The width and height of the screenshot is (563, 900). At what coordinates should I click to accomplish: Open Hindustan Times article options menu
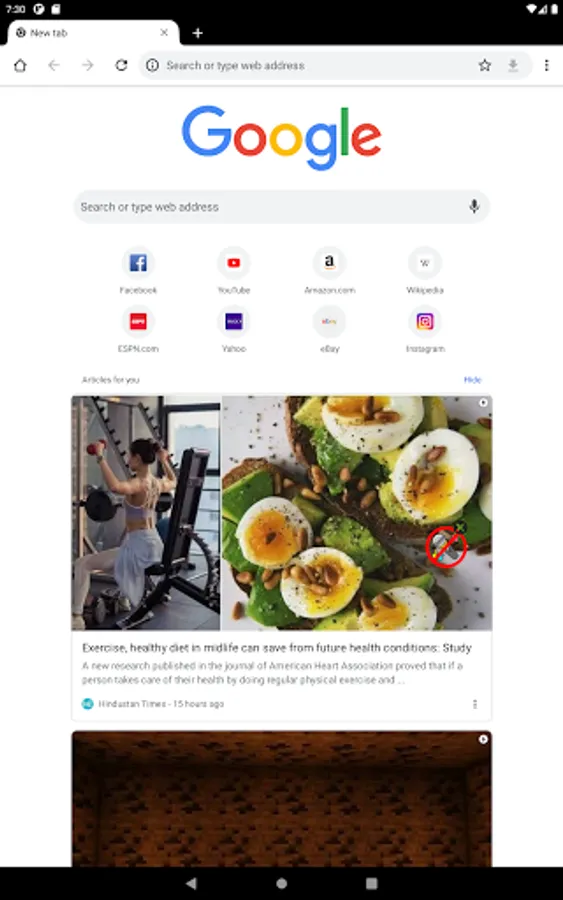pyautogui.click(x=475, y=704)
